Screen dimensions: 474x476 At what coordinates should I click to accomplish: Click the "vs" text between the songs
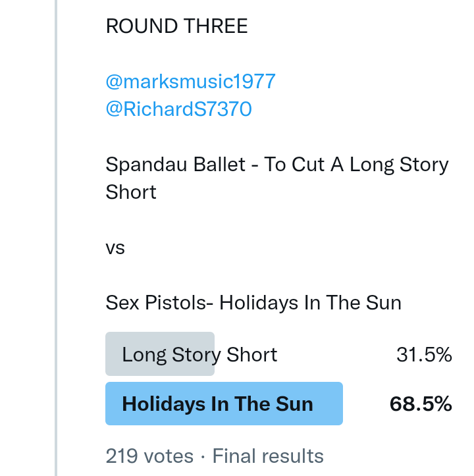pos(115,248)
